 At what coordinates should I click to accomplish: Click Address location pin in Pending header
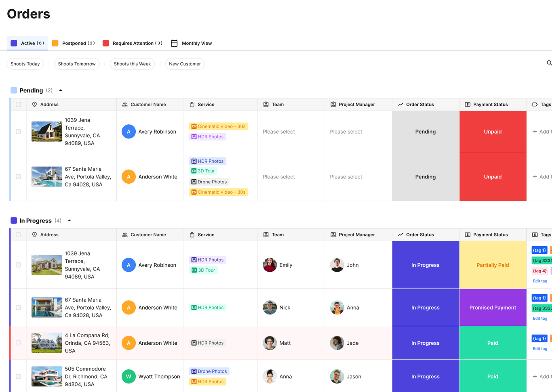(x=34, y=105)
